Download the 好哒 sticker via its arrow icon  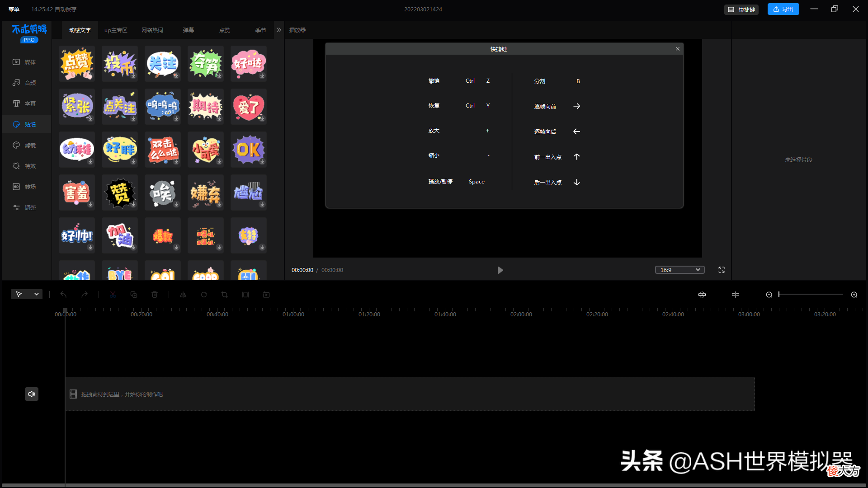coord(262,75)
